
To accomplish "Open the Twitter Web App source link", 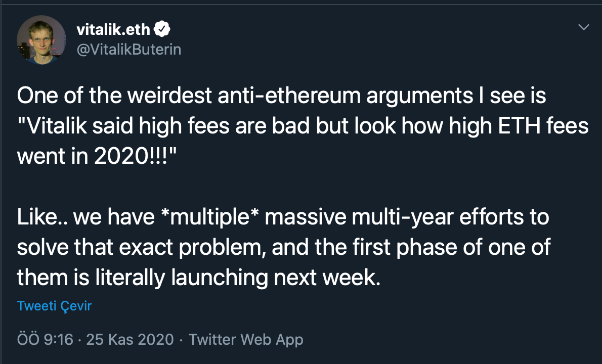I will pos(246,339).
